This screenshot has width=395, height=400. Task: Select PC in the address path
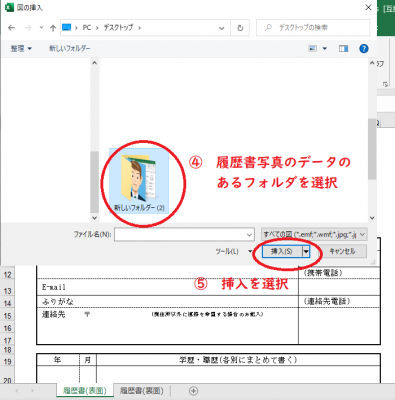point(87,28)
